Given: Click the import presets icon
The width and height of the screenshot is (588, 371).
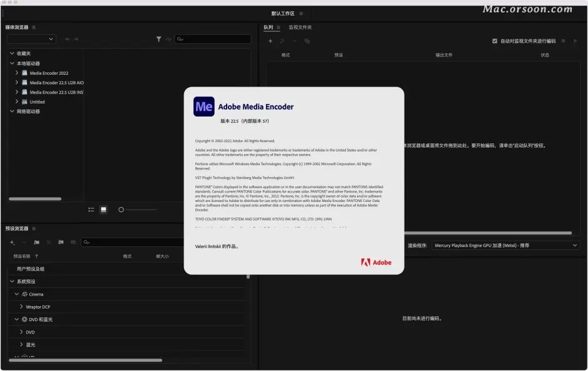Looking at the screenshot, I should pos(61,243).
